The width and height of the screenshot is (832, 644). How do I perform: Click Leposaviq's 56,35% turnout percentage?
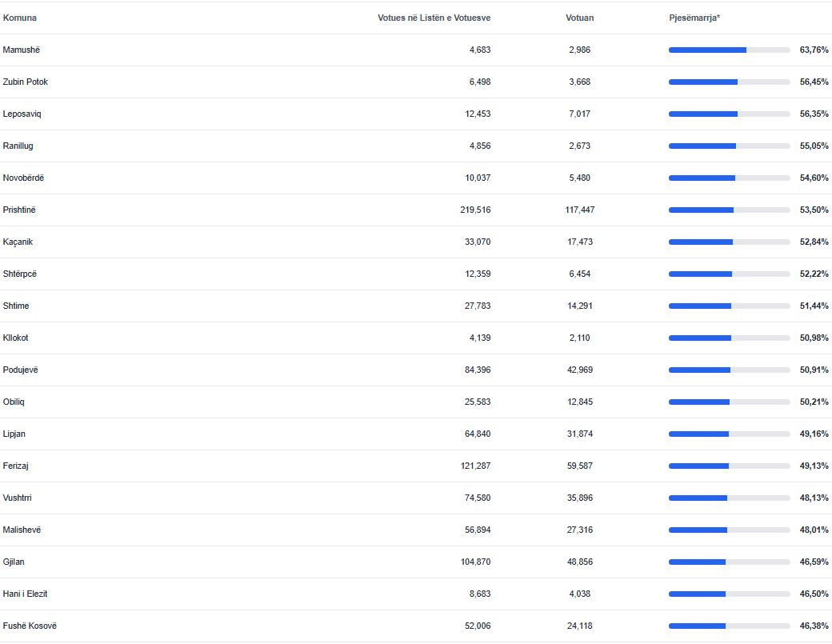click(814, 114)
